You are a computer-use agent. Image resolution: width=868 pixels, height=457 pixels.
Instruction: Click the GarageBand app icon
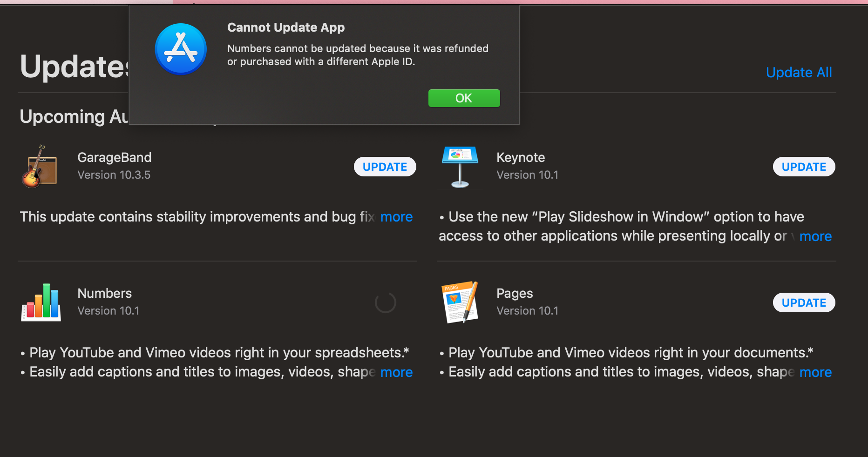(40, 166)
